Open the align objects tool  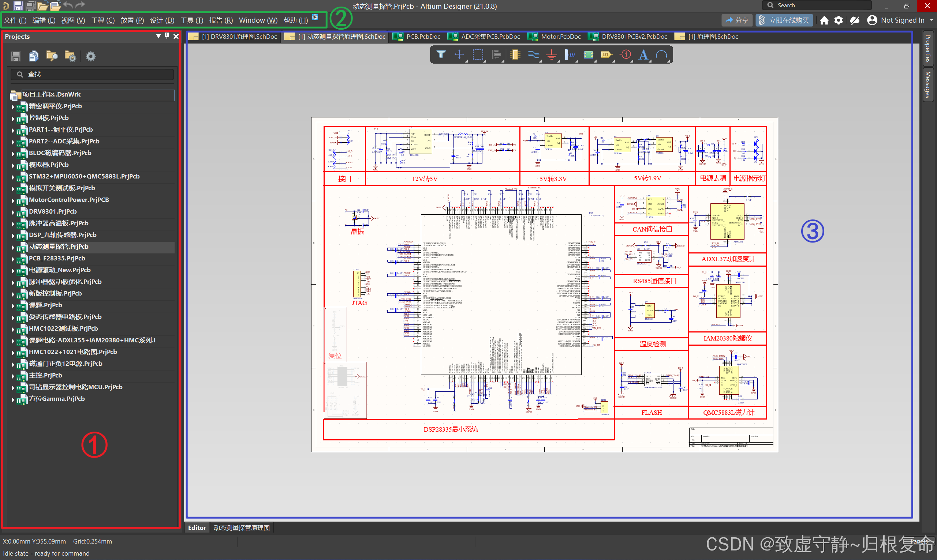coord(496,55)
